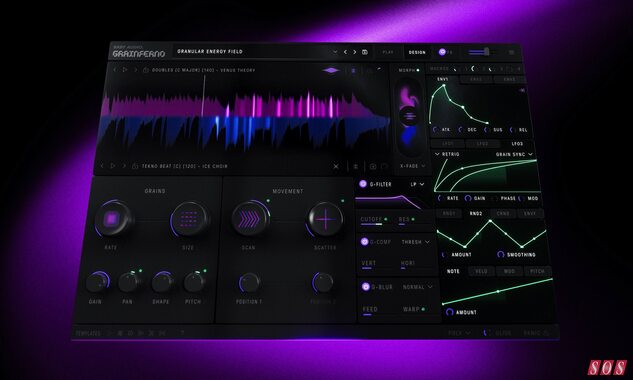
Task: Select the PITCH tab in mod panel
Action: pos(537,271)
